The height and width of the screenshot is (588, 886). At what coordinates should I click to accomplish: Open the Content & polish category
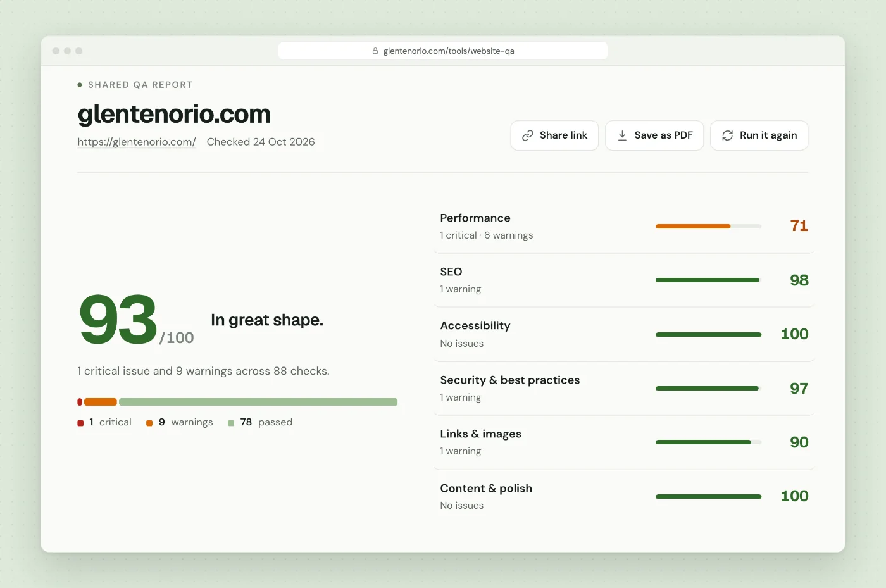pyautogui.click(x=624, y=497)
